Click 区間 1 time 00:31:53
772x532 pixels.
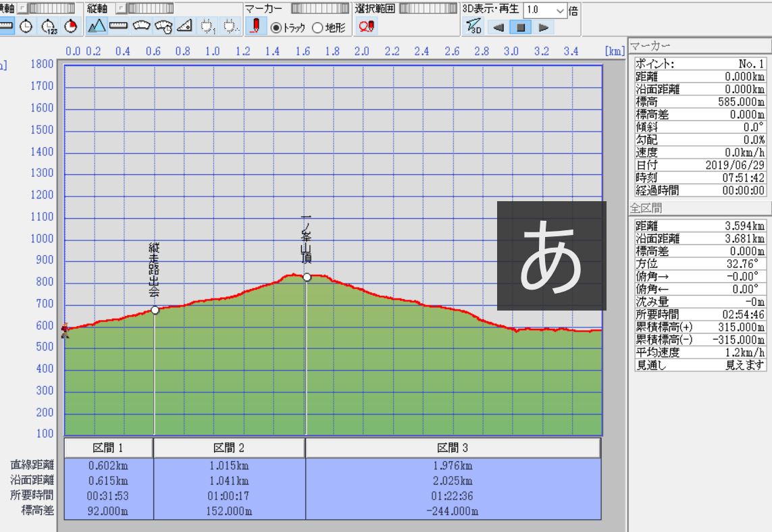click(108, 496)
